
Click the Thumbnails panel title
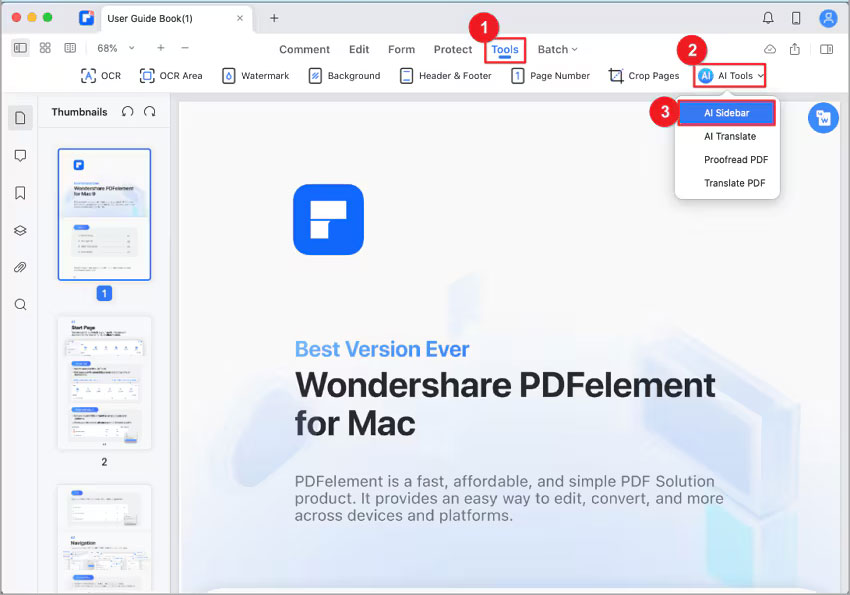(x=79, y=112)
